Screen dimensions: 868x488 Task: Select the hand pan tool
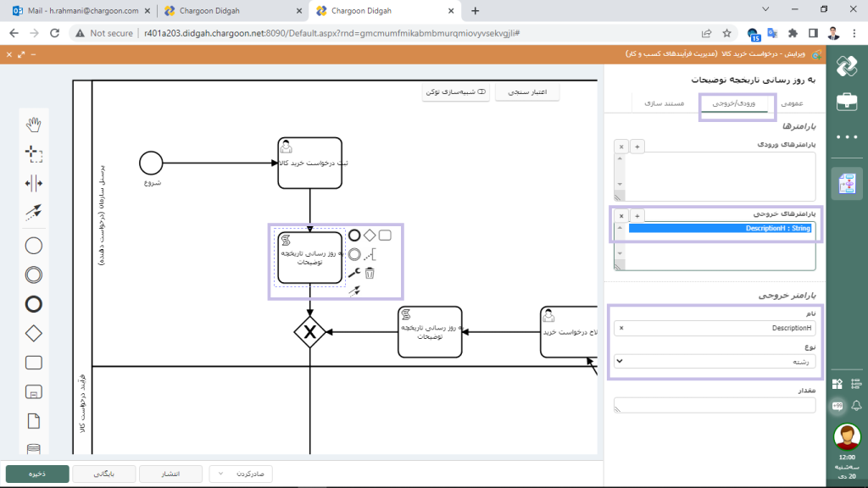(x=34, y=125)
